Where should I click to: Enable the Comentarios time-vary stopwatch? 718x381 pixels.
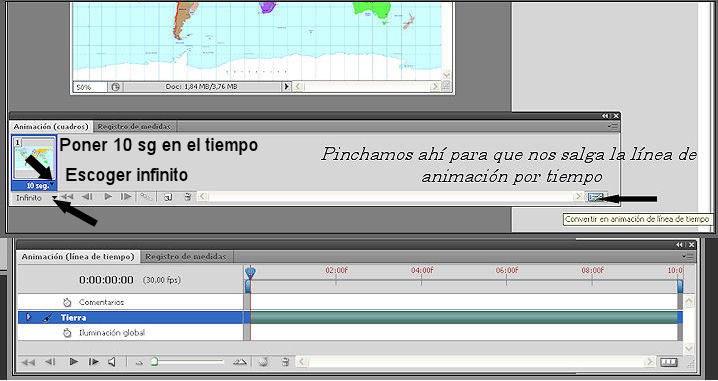pos(67,302)
